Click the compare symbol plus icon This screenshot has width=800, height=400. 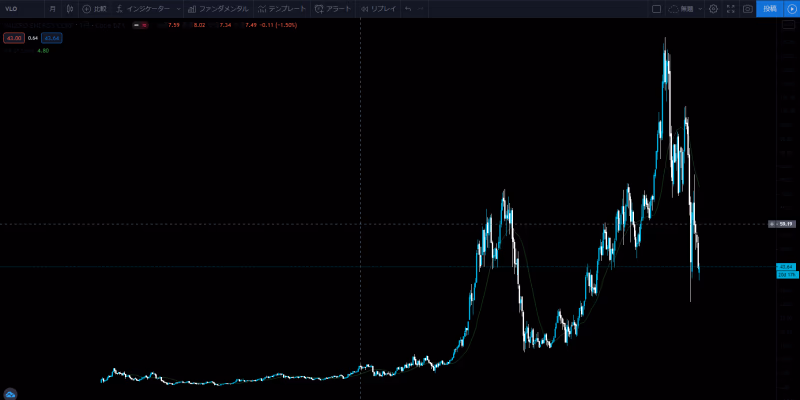coord(87,8)
